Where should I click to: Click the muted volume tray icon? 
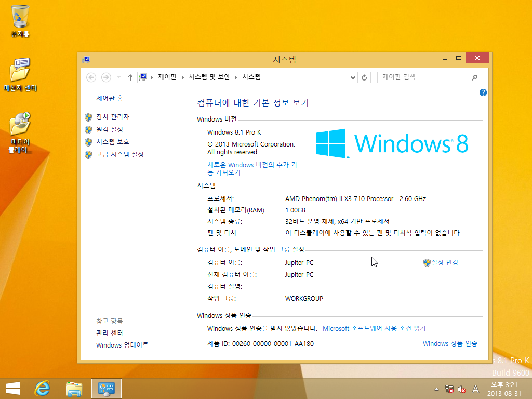tap(462, 389)
